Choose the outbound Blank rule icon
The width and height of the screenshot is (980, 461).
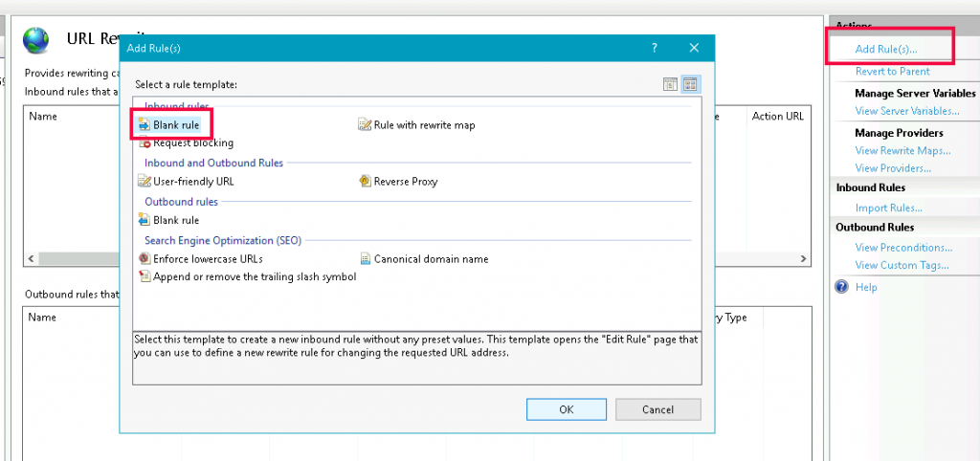[145, 220]
